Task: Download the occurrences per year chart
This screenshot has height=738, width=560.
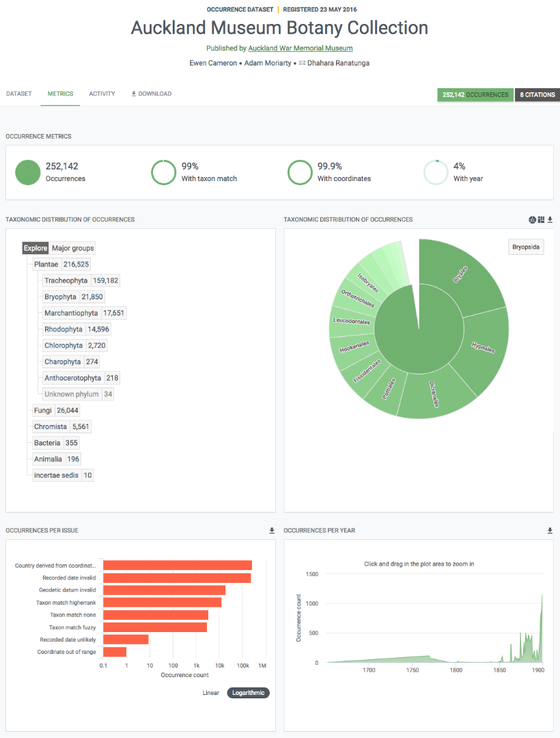Action: click(x=550, y=530)
